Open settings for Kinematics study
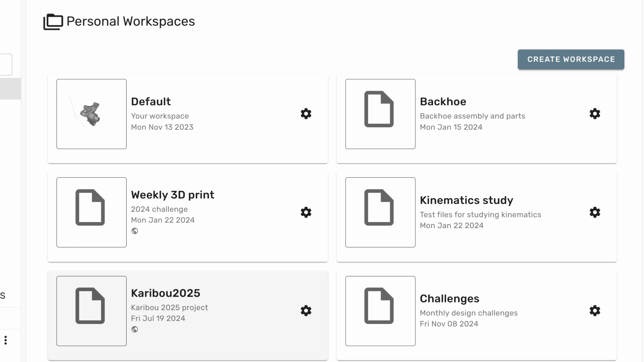The image size is (644, 362). pos(594,212)
